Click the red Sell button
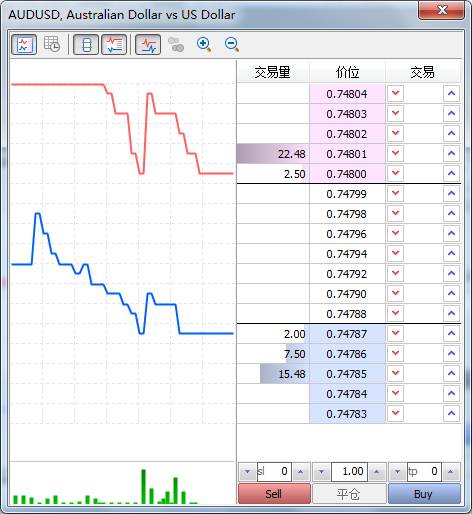Image resolution: width=472 pixels, height=514 pixels. click(274, 494)
